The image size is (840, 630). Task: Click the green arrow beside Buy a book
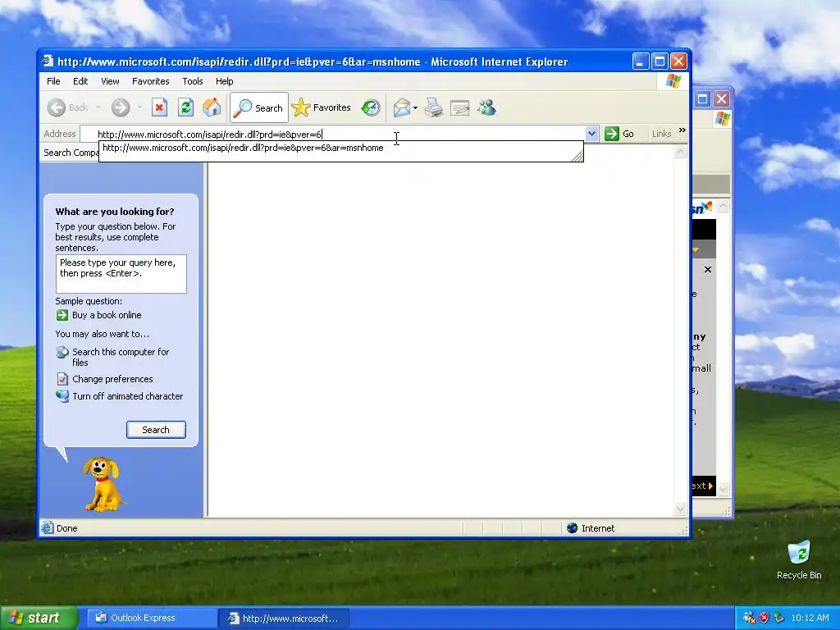(62, 315)
